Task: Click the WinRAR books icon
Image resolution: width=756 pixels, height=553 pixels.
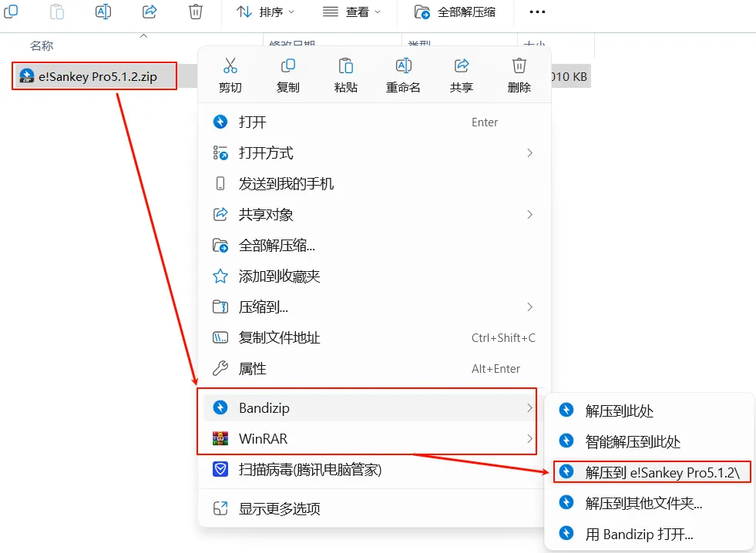Action: click(x=220, y=438)
